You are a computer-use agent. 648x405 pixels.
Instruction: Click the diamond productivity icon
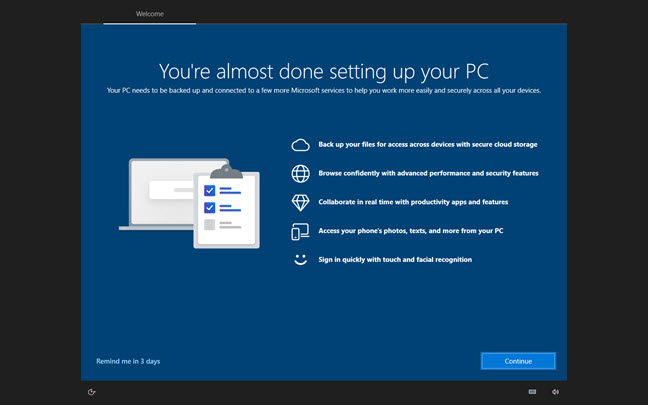point(300,202)
